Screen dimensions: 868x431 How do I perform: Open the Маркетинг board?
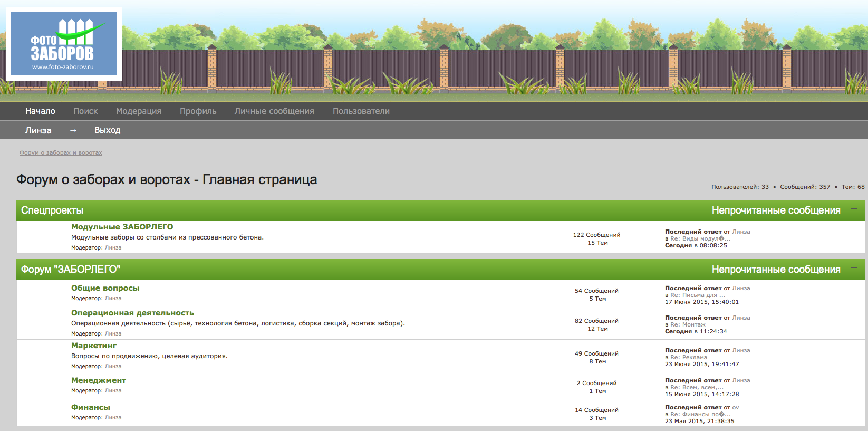94,346
